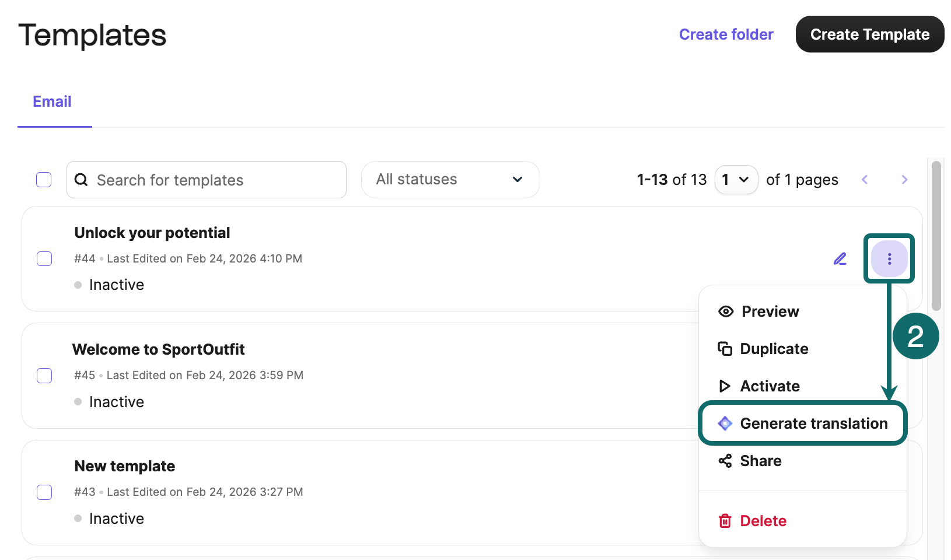Click the vertical scrollbar on the template list

click(936, 236)
